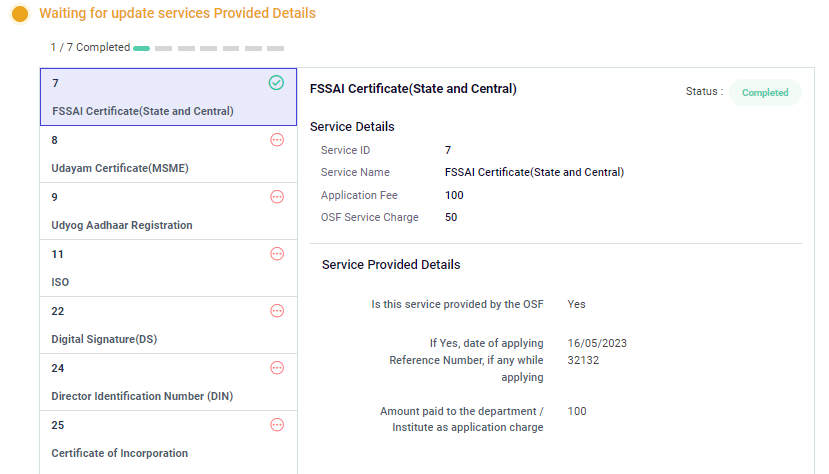Click the green completed checkmark on FSSAI service

pos(277,83)
